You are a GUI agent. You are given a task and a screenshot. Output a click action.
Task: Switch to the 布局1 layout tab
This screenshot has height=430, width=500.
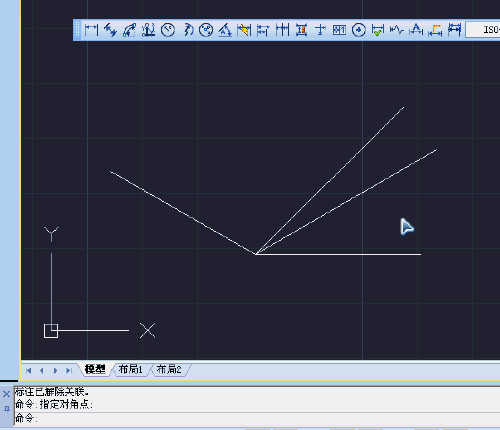[x=130, y=369]
